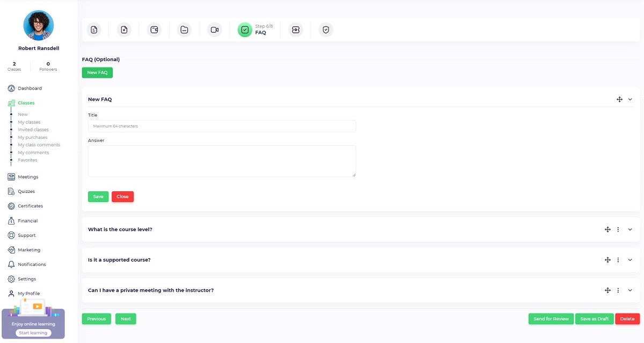Open the wallet pricing step icon
Viewport: 644px width, 343px height.
154,30
